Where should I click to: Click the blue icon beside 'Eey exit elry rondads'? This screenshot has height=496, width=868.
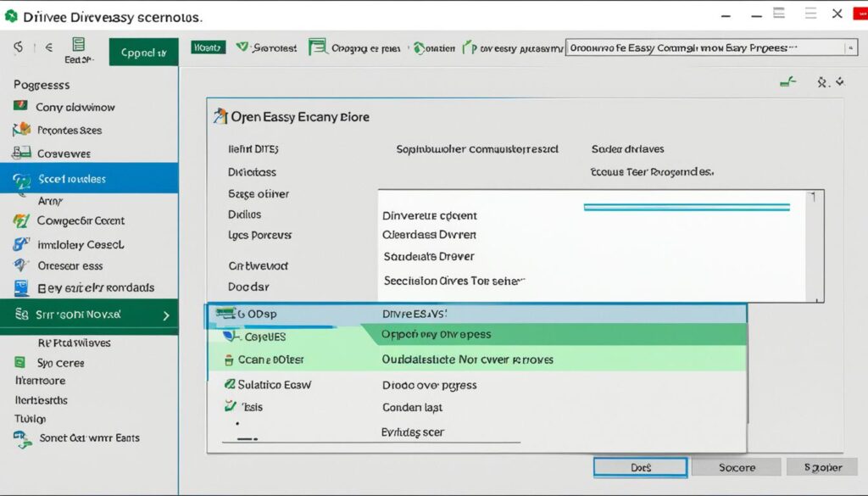coord(21,287)
